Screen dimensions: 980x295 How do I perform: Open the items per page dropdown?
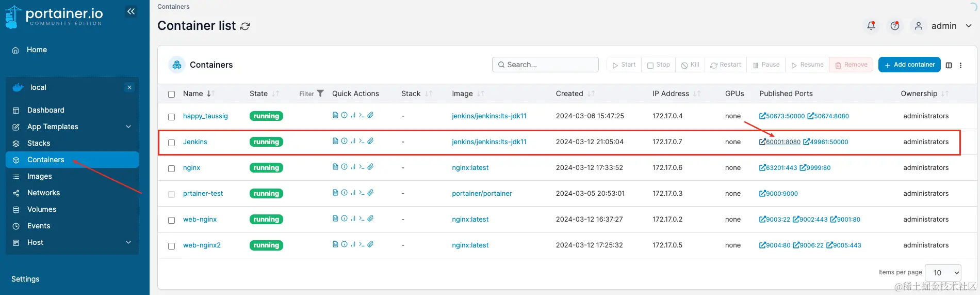point(943,273)
